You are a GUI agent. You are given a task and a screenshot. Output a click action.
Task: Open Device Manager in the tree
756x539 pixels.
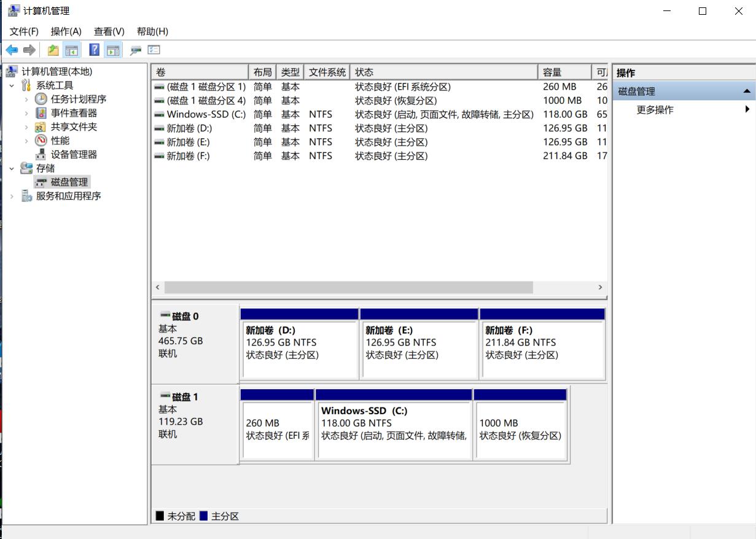click(x=74, y=154)
